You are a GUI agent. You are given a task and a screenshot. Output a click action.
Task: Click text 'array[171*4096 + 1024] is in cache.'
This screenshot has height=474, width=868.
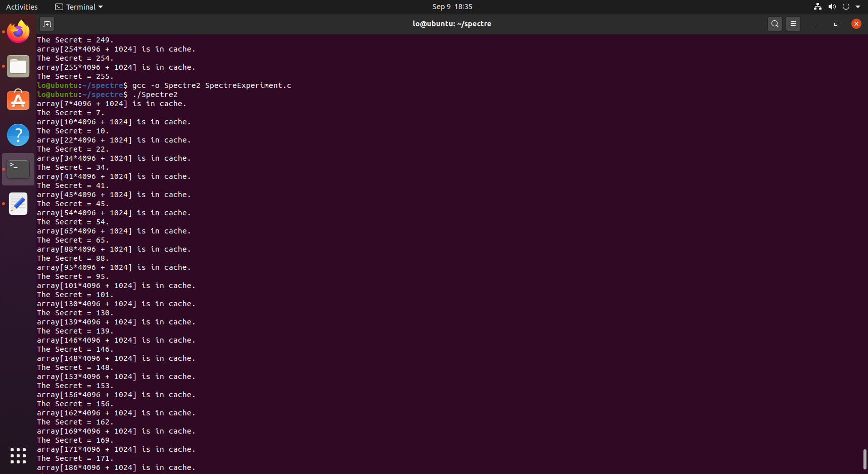(x=116, y=449)
